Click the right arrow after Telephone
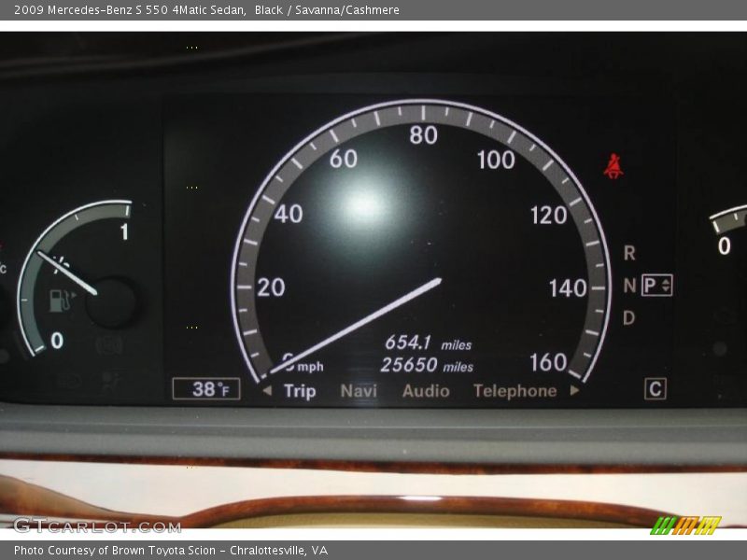The image size is (747, 560). 574,390
